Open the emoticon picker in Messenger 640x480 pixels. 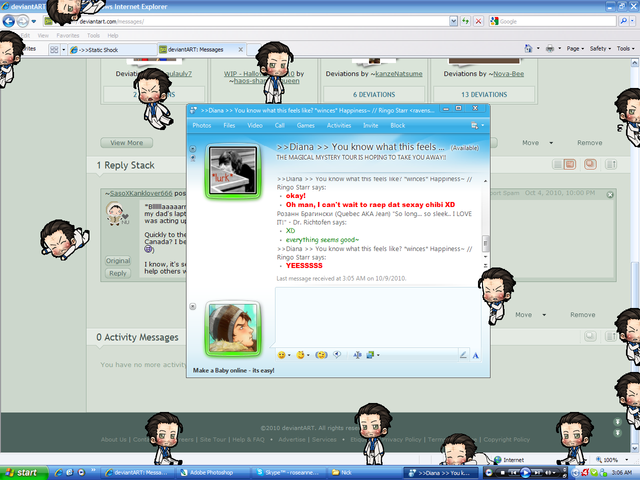click(281, 355)
